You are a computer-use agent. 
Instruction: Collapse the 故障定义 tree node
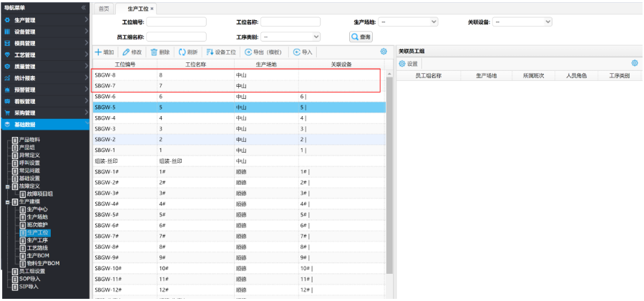7,186
